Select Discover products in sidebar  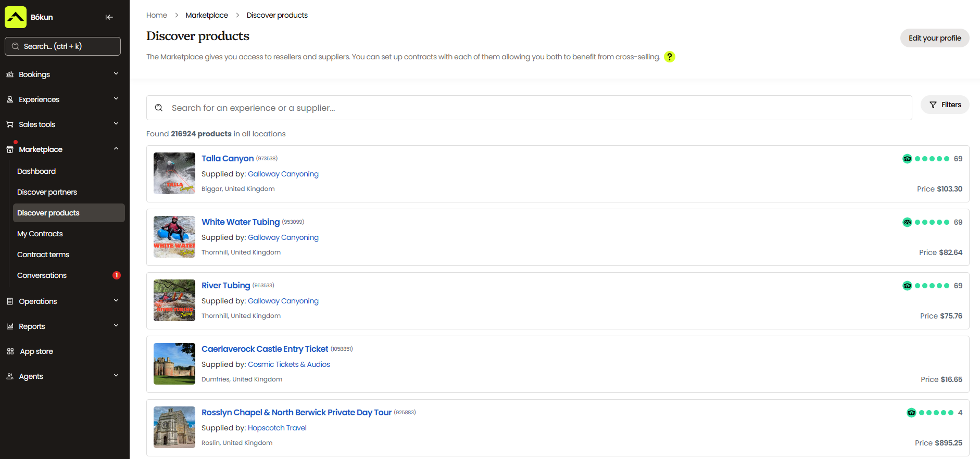click(x=69, y=213)
